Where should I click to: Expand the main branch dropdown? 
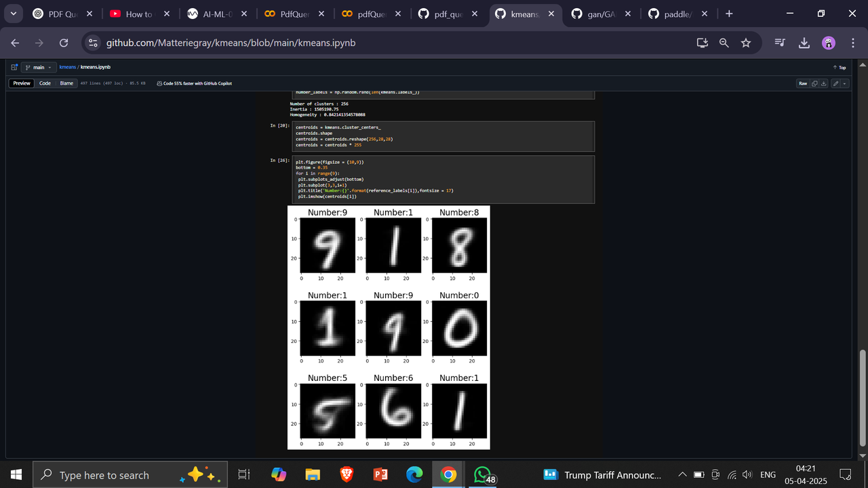37,67
